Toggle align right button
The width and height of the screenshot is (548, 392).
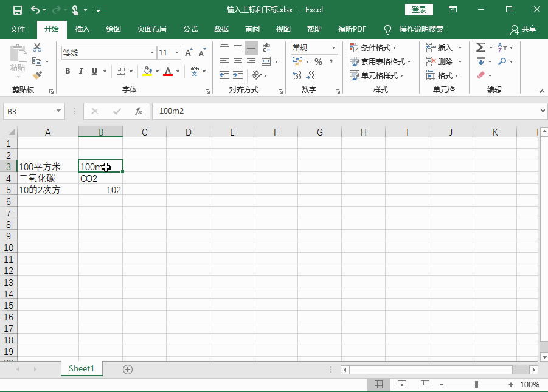coord(251,61)
